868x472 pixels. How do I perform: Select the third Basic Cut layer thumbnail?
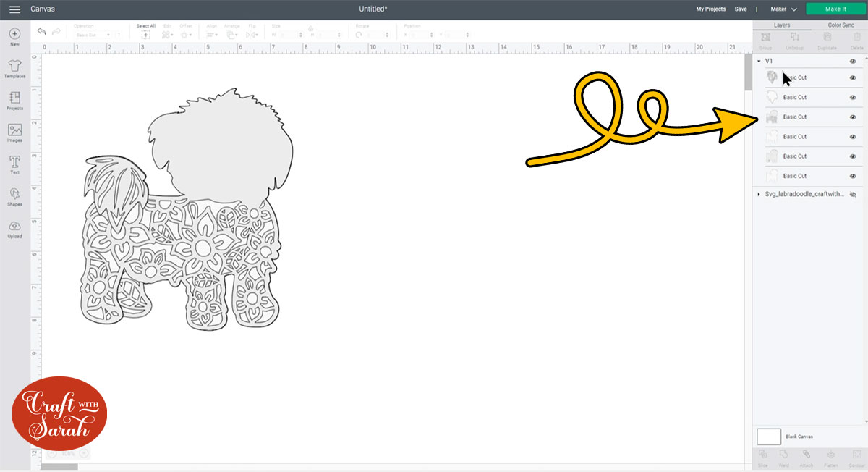point(772,117)
